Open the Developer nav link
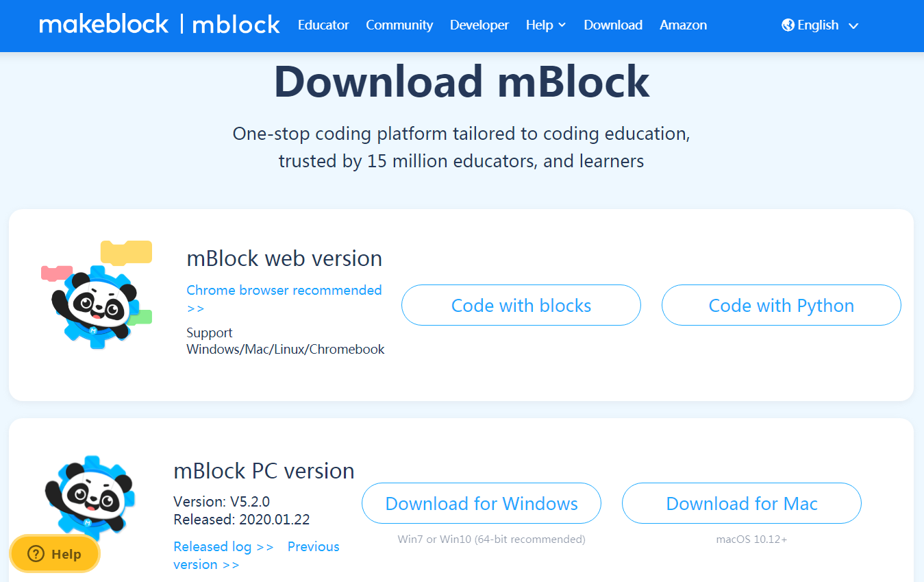The image size is (924, 582). point(479,25)
